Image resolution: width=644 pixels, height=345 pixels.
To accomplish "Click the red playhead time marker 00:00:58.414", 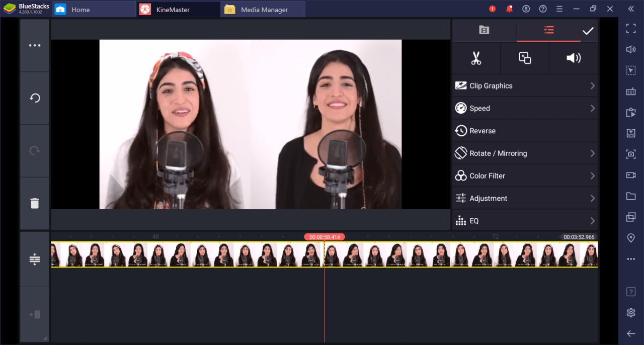I will [325, 237].
